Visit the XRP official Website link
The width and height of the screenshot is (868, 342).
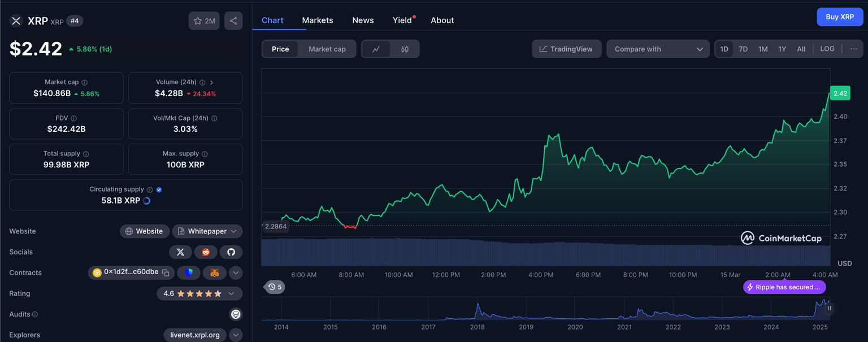(144, 231)
